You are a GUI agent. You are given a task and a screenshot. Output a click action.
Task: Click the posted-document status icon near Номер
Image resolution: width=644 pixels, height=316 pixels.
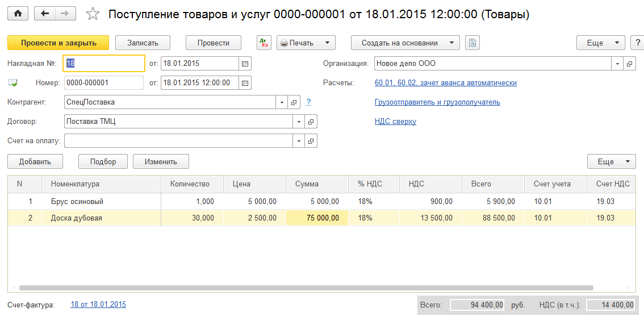[12, 82]
